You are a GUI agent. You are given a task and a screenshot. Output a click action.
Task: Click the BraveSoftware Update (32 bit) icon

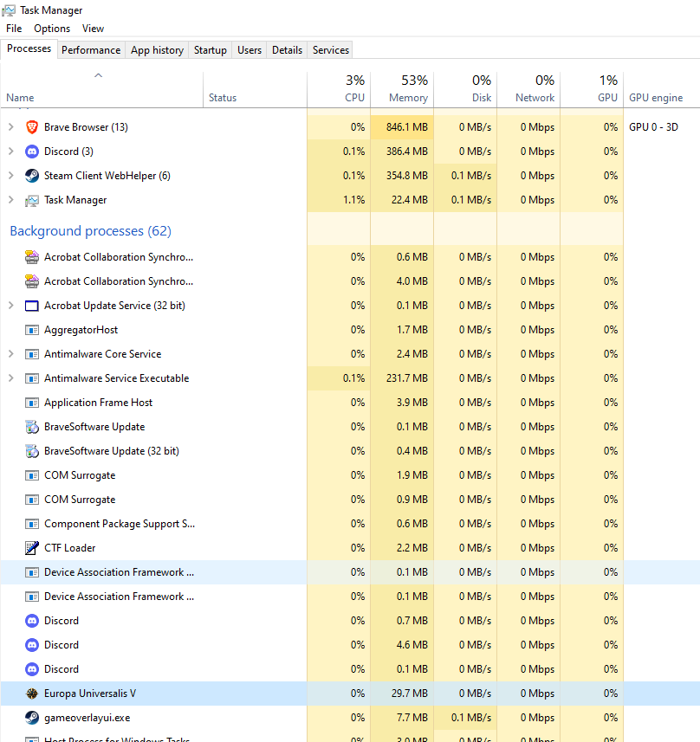[32, 451]
